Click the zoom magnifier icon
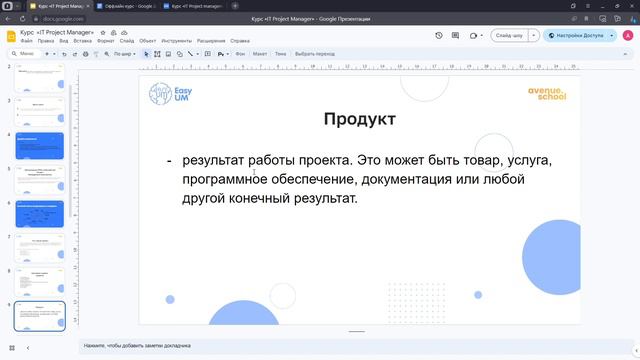The height and width of the screenshot is (360, 640). point(107,54)
